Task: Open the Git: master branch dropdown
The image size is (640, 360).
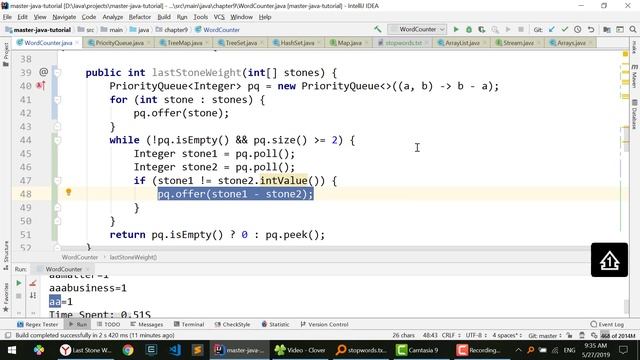Action: 545,336
